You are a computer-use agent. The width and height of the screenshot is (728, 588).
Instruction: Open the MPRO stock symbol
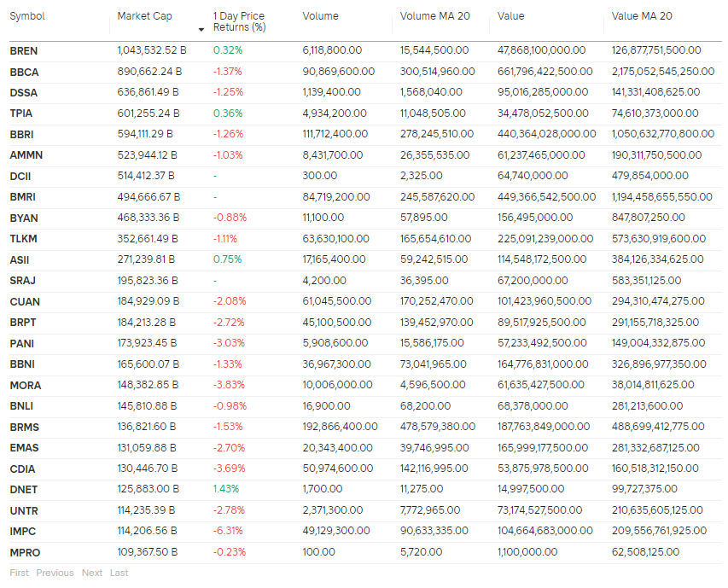25,552
